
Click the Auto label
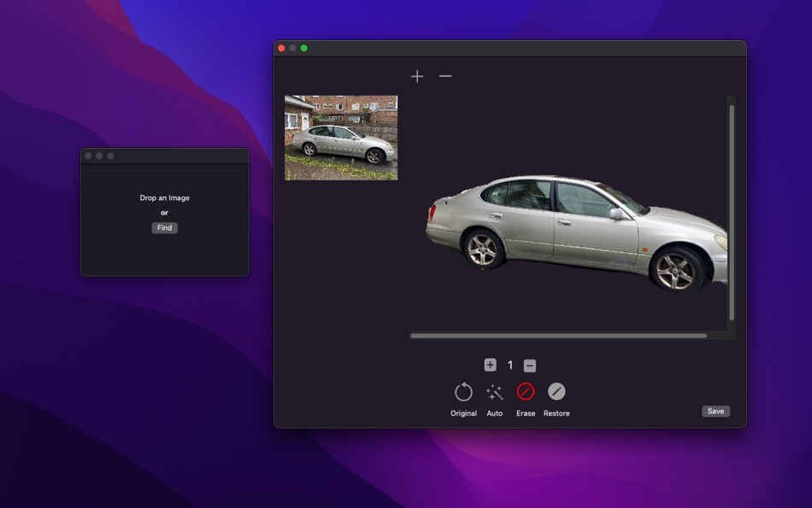(495, 413)
